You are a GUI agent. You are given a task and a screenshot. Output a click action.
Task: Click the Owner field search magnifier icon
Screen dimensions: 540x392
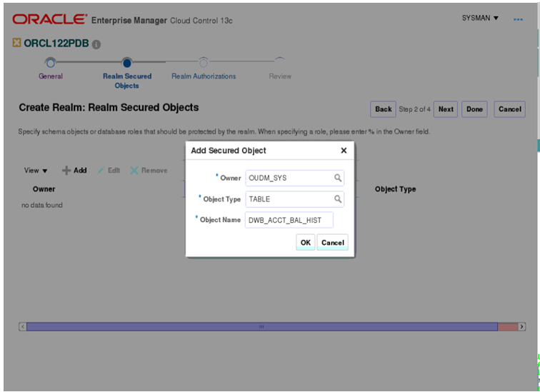[338, 178]
